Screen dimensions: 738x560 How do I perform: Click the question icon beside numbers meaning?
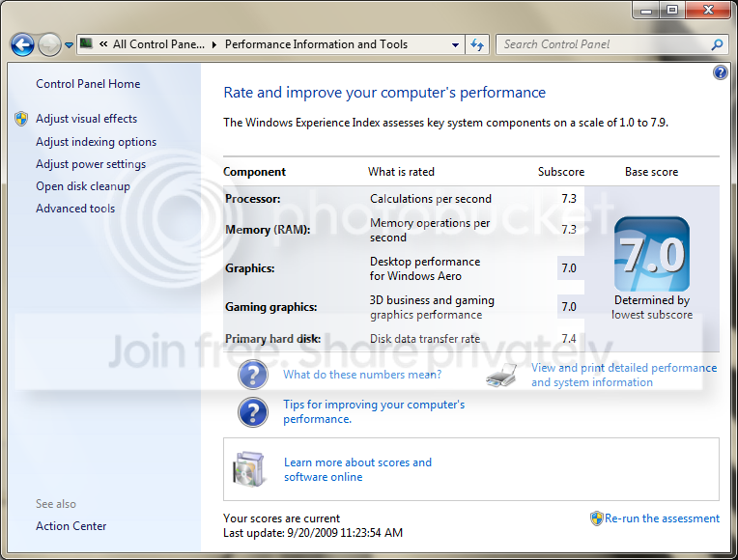coord(253,375)
